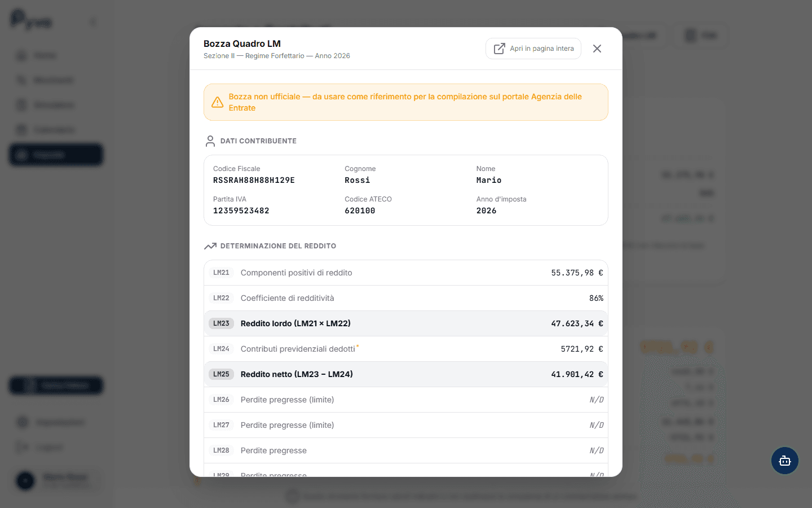Open the chatbot assistant floating button
The height and width of the screenshot is (508, 812).
click(784, 461)
